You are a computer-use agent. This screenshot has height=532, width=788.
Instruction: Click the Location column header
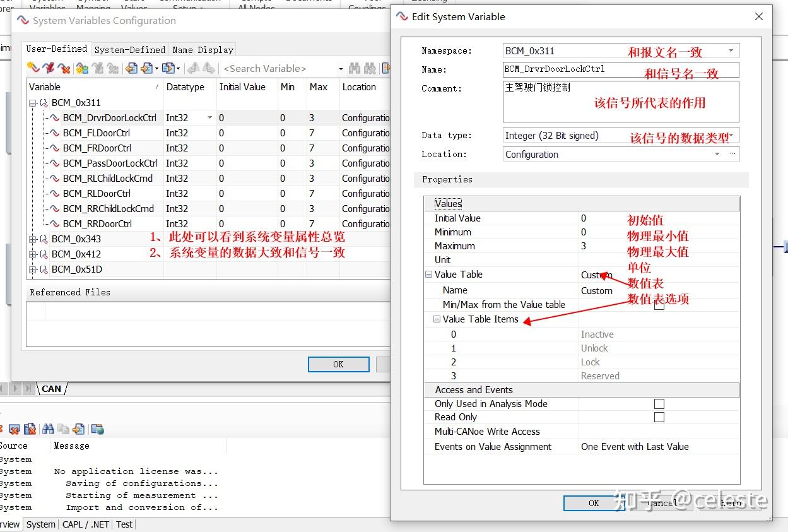pyautogui.click(x=365, y=87)
